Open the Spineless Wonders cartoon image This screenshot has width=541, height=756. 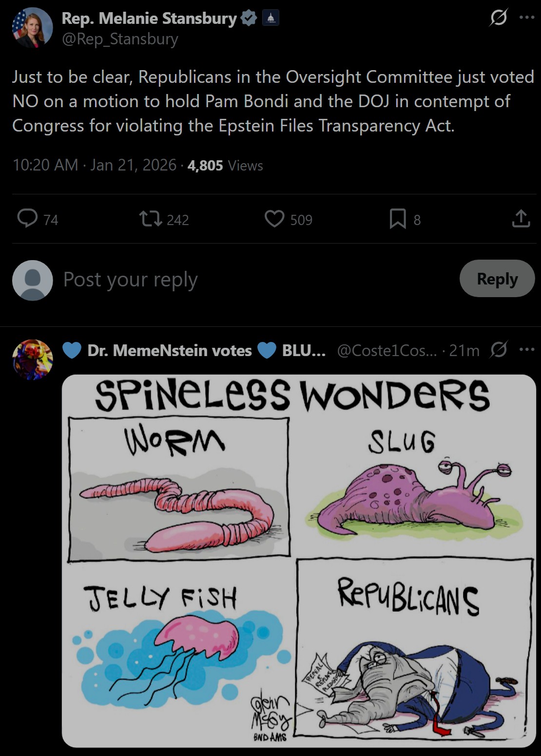(298, 560)
